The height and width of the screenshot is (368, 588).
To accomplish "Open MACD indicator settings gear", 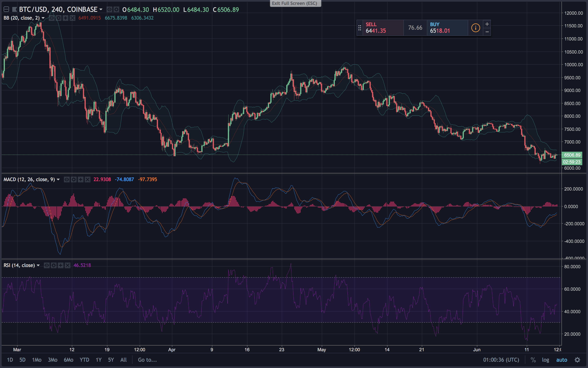I will [x=74, y=180].
